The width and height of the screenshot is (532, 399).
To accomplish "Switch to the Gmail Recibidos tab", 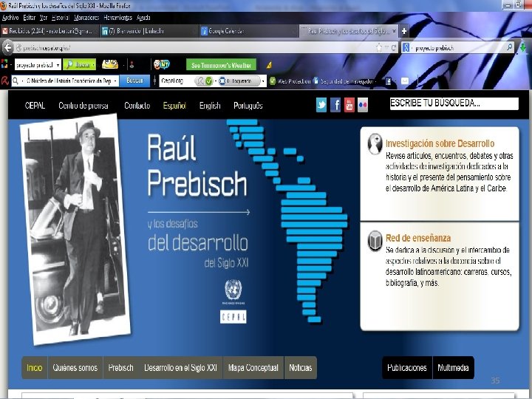I will coord(50,31).
